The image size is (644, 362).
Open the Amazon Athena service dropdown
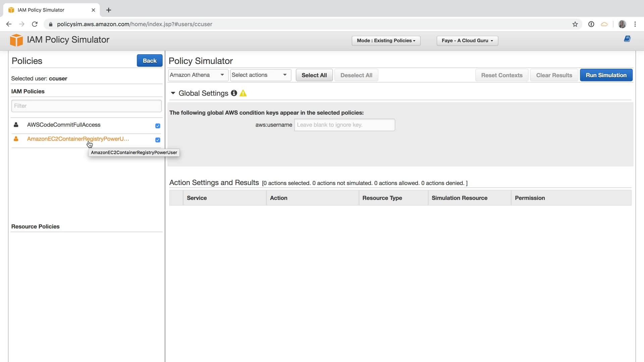(198, 75)
